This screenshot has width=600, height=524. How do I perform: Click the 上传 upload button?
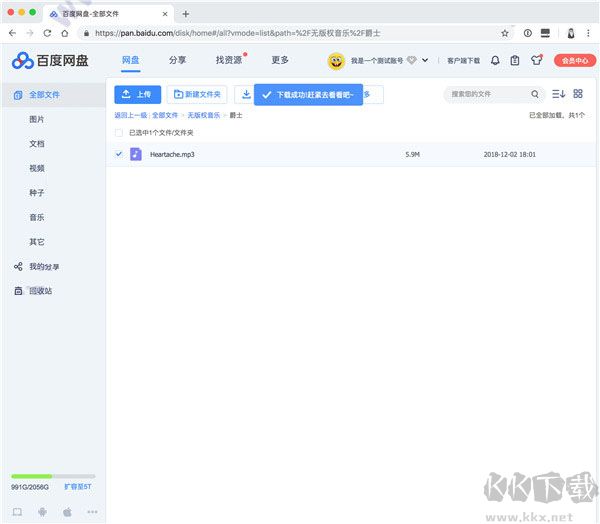tap(137, 94)
